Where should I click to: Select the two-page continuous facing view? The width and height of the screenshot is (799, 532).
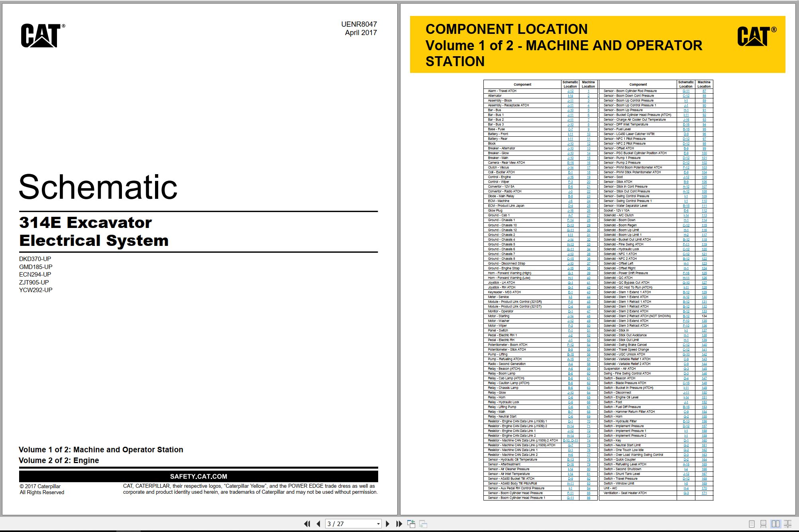(788, 524)
